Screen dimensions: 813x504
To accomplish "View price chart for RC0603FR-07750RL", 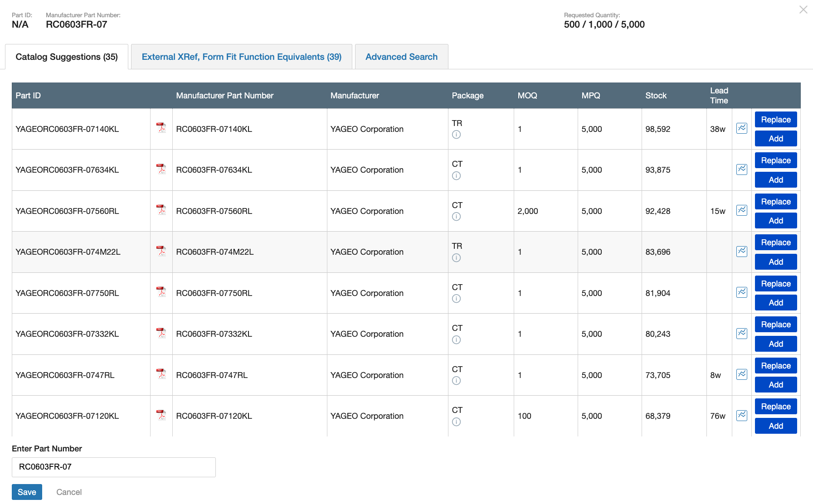I will coord(742,292).
